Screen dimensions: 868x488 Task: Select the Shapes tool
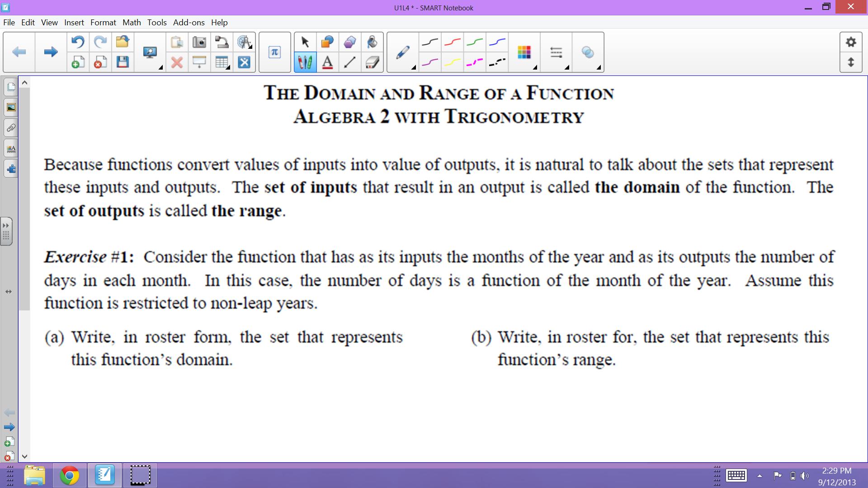327,42
